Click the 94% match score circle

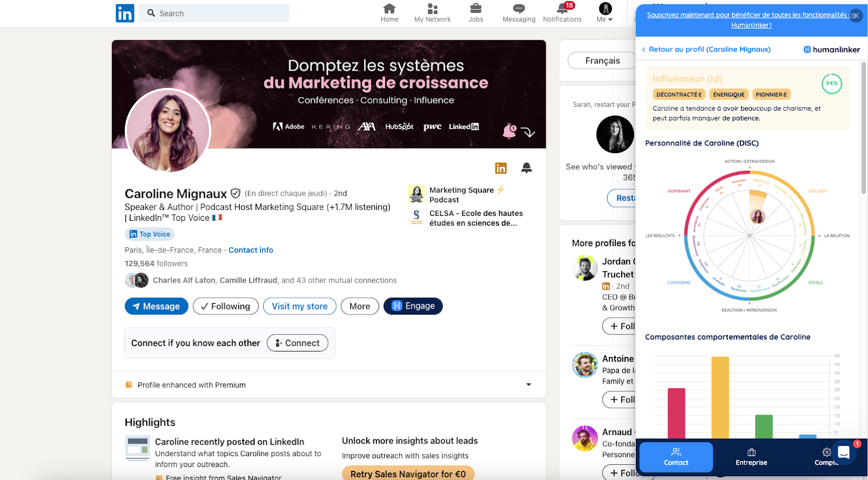tap(832, 84)
